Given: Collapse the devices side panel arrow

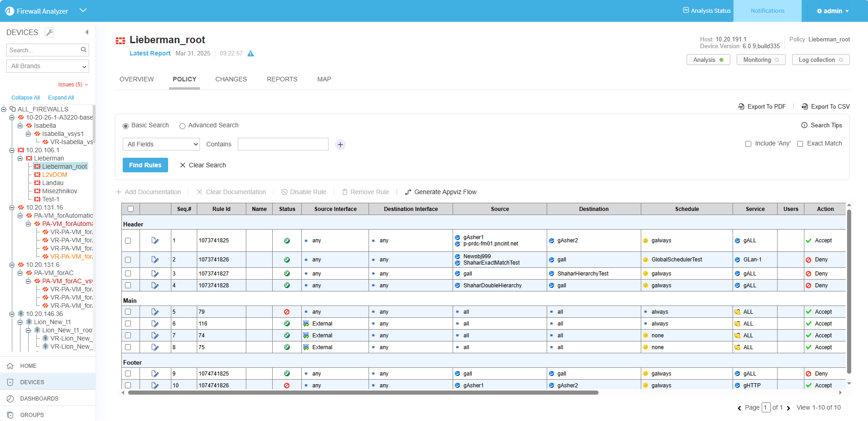Looking at the screenshot, I should pyautogui.click(x=87, y=32).
